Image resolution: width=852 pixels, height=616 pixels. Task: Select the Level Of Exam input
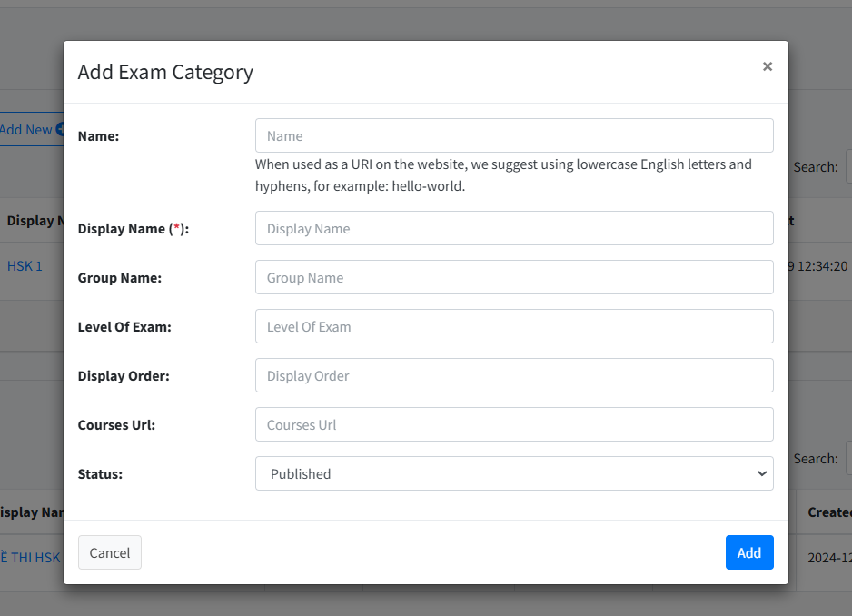(514, 326)
